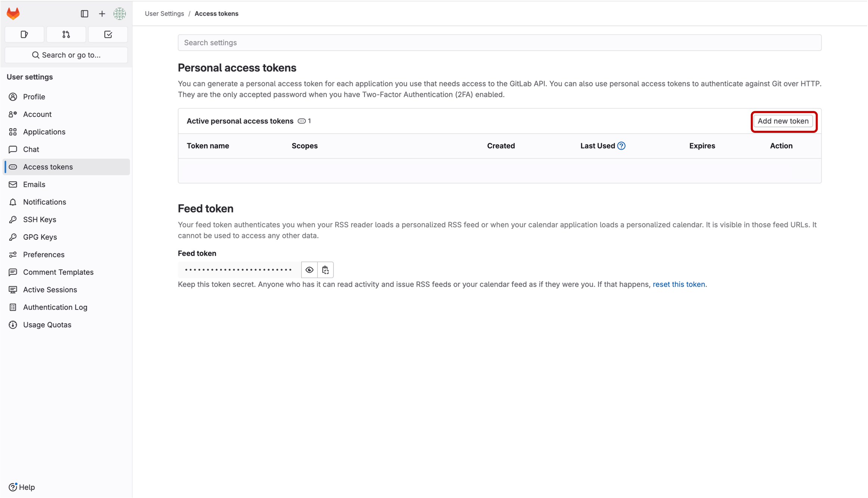Open the Help menu at bottom
The width and height of the screenshot is (868, 498).
click(x=22, y=487)
